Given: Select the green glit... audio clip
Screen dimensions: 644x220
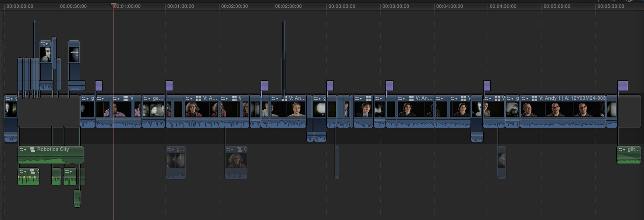Looking at the screenshot, I should click(x=629, y=155).
